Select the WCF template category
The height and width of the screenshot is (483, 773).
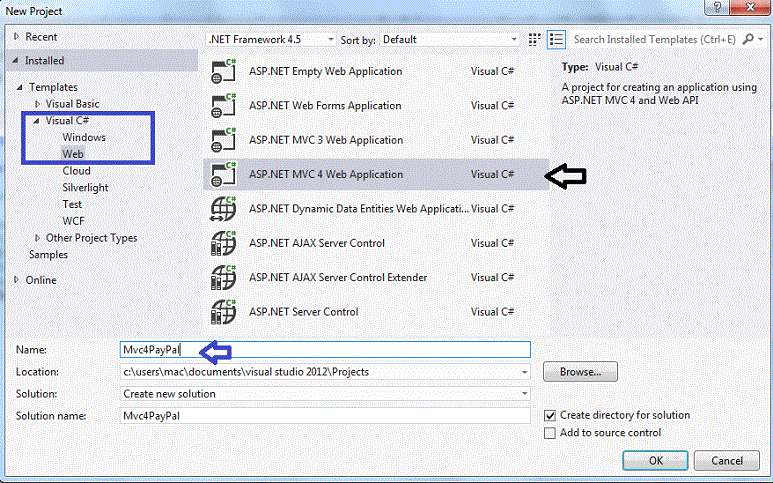pyautogui.click(x=73, y=221)
